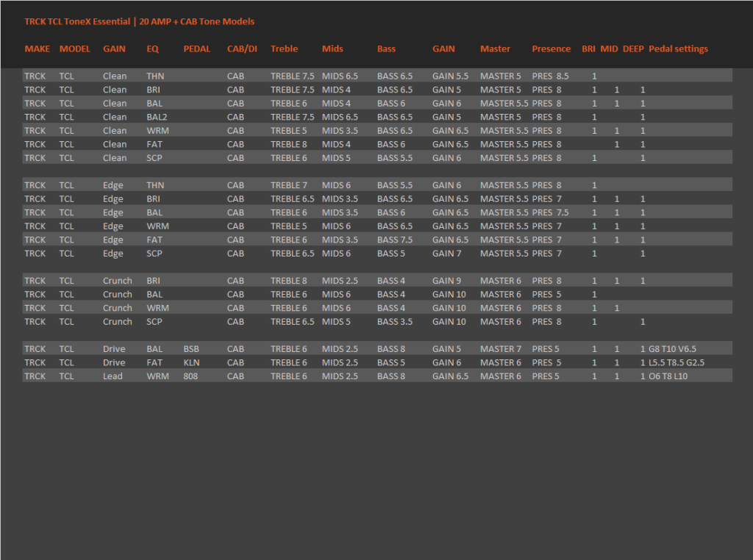753x560 pixels.
Task: Click the 'Lead' gain cell
Action: click(113, 376)
